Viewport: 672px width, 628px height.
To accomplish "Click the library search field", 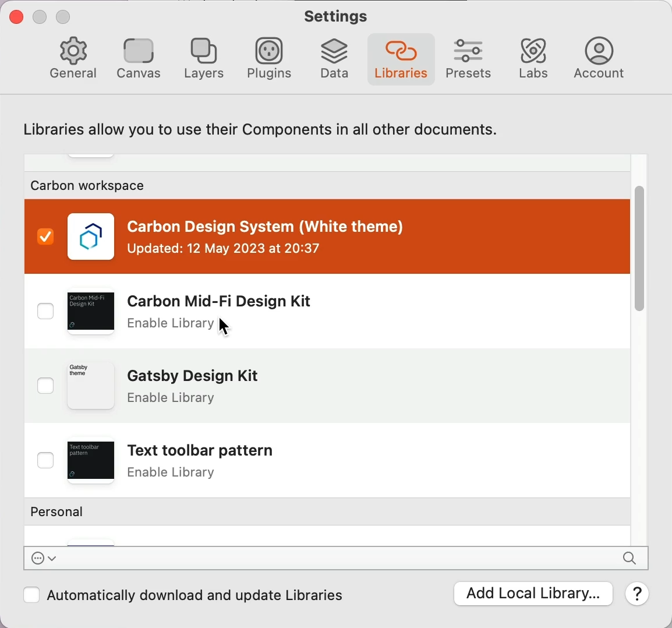I will click(x=338, y=559).
